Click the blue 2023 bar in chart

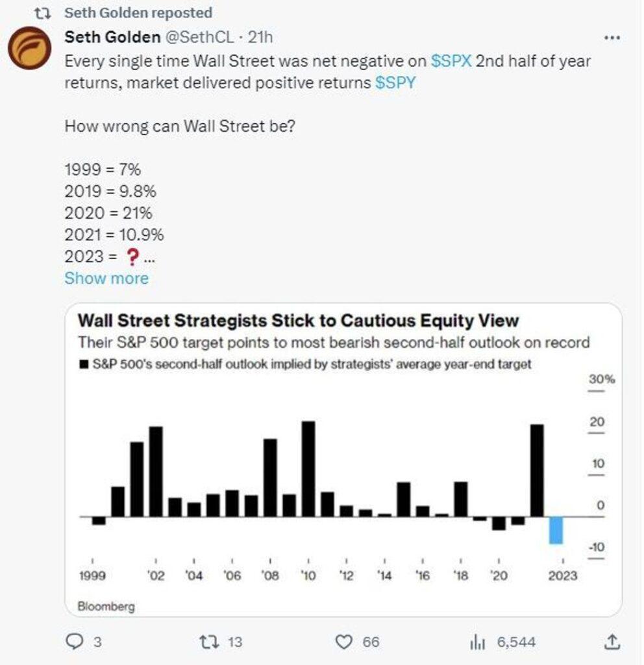click(x=556, y=530)
